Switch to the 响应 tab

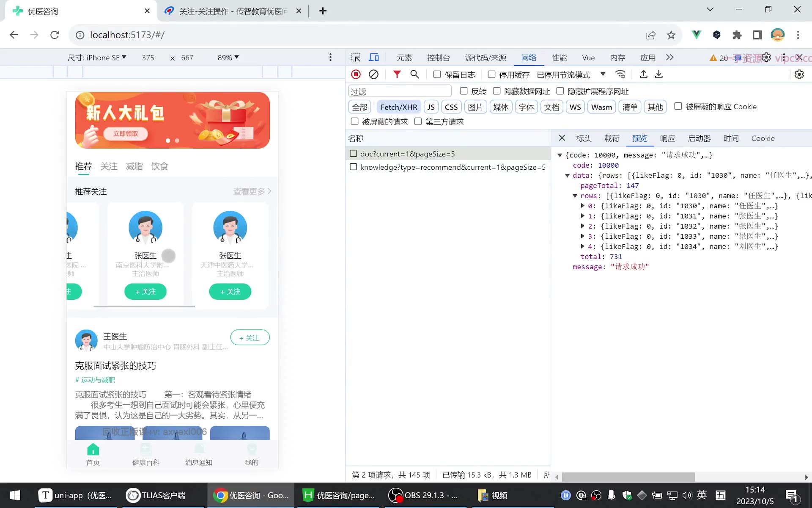coord(667,138)
